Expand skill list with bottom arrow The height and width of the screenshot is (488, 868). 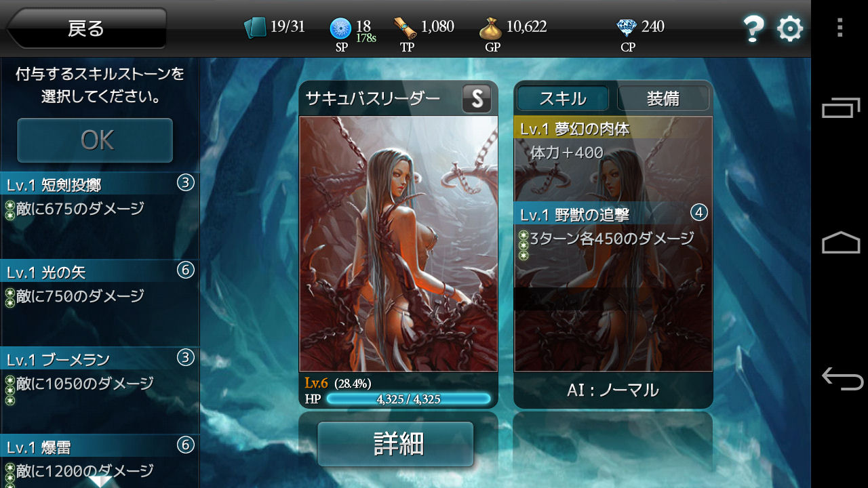click(x=100, y=481)
